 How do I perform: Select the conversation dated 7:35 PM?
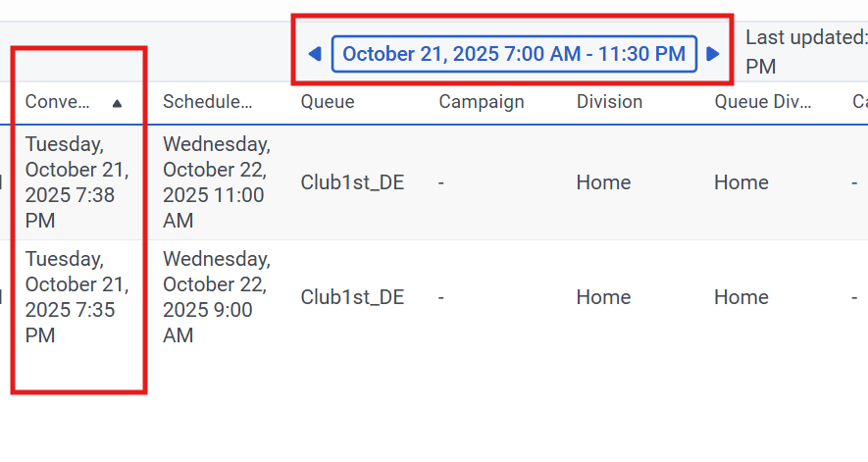(77, 297)
